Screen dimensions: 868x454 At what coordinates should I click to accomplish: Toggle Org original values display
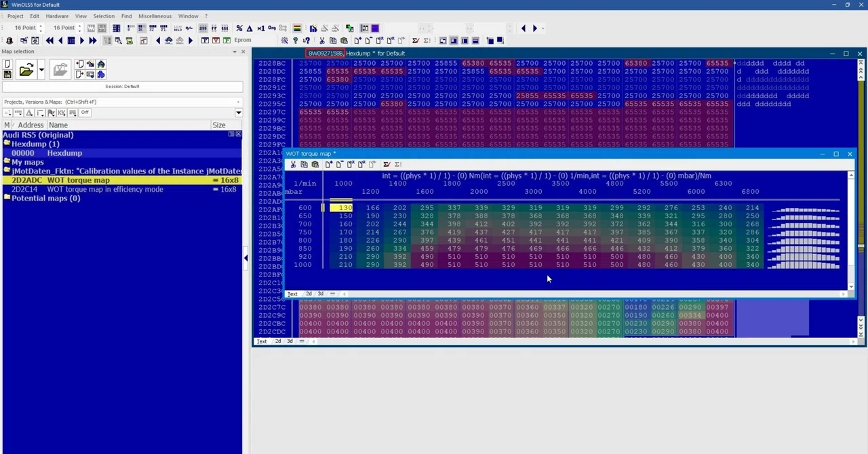[272, 28]
